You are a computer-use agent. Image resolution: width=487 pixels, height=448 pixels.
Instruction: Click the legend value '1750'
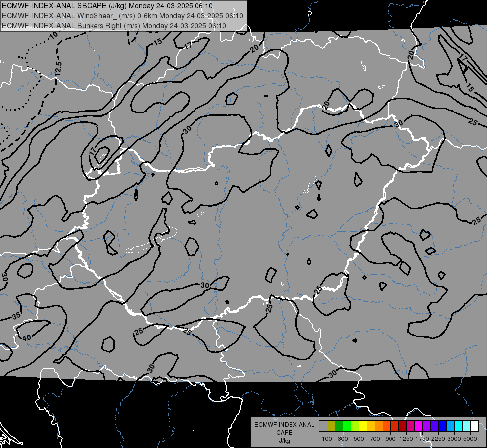click(422, 439)
